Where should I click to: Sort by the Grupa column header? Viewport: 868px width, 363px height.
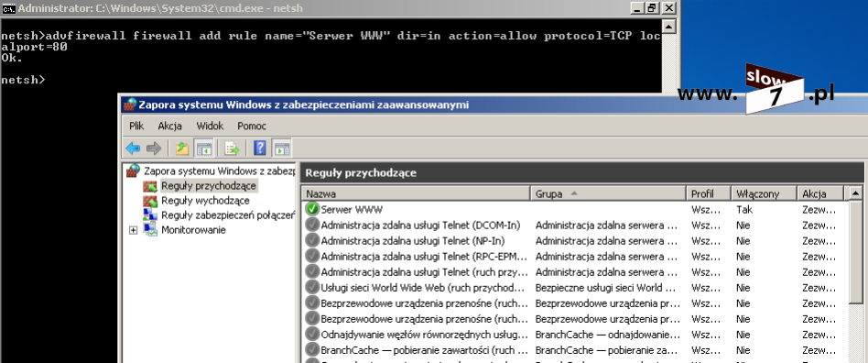[608, 194]
